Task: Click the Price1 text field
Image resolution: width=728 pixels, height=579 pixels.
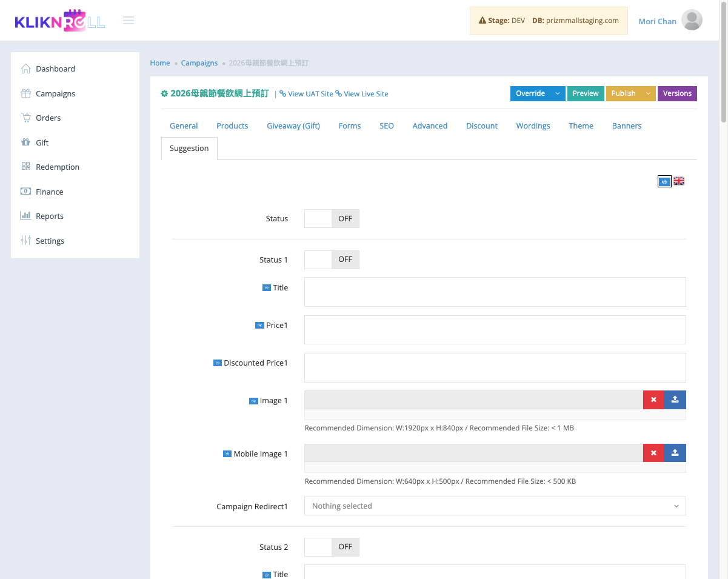Action: coord(495,330)
